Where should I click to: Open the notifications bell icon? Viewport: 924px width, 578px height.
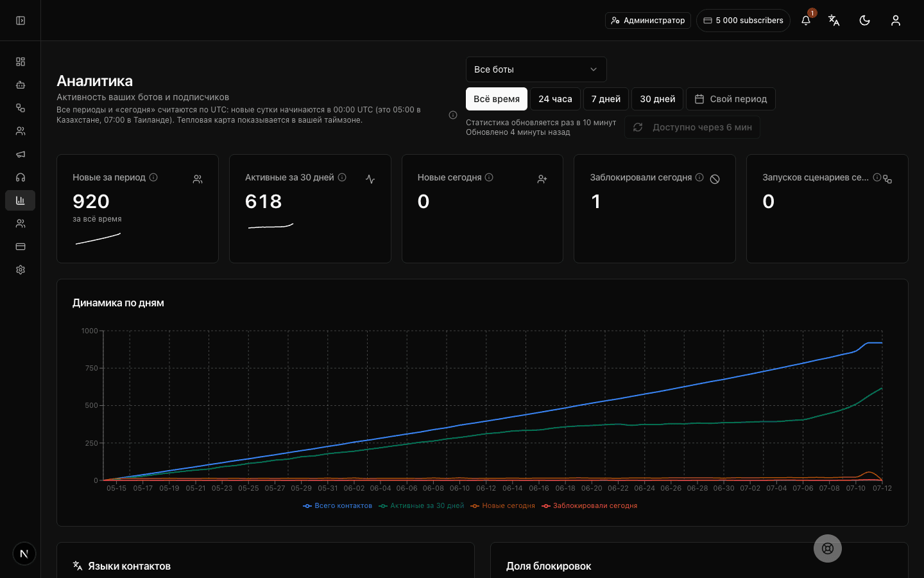point(806,21)
